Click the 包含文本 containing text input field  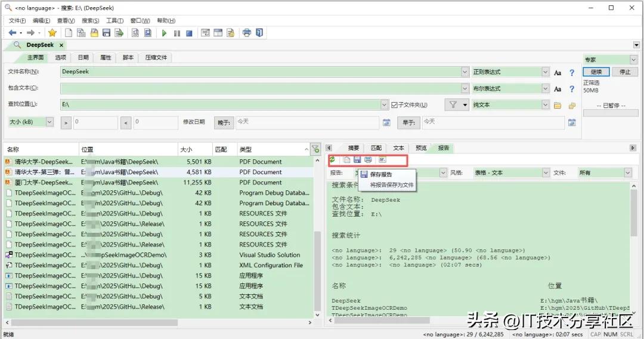click(261, 88)
